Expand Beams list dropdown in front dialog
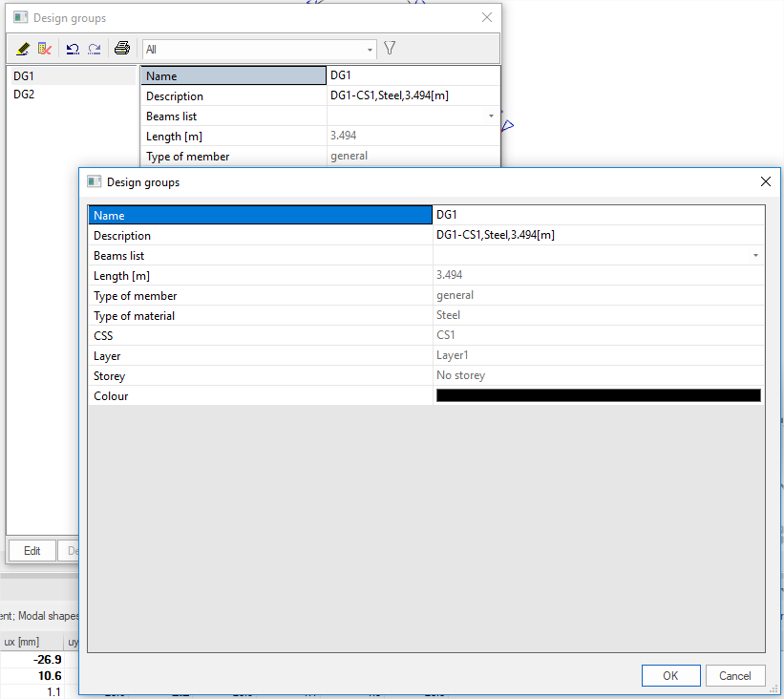The image size is (784, 699). coord(755,256)
